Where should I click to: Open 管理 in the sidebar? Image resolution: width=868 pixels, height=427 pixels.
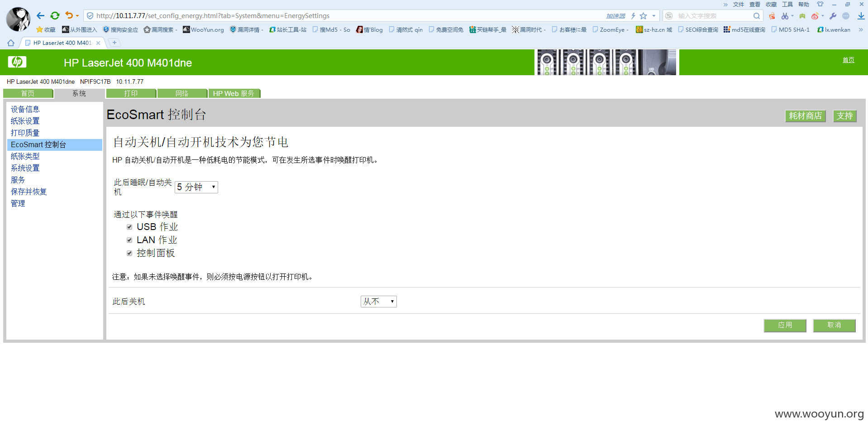point(18,203)
